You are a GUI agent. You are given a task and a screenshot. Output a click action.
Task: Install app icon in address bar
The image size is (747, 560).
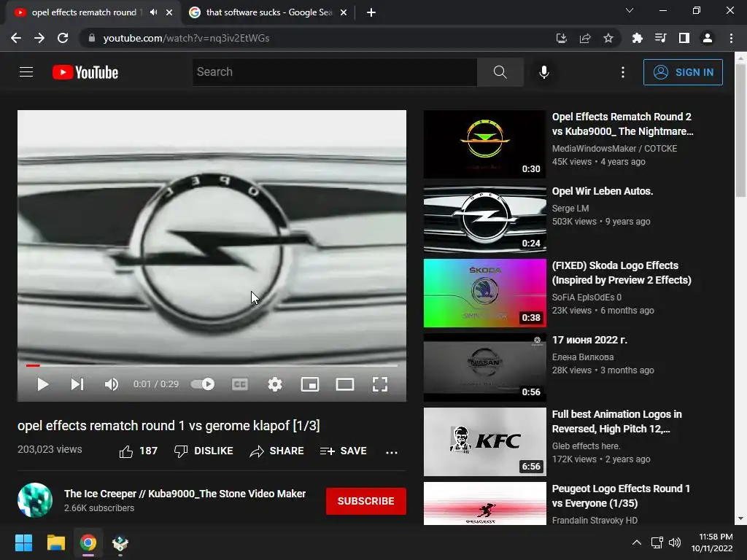point(561,38)
